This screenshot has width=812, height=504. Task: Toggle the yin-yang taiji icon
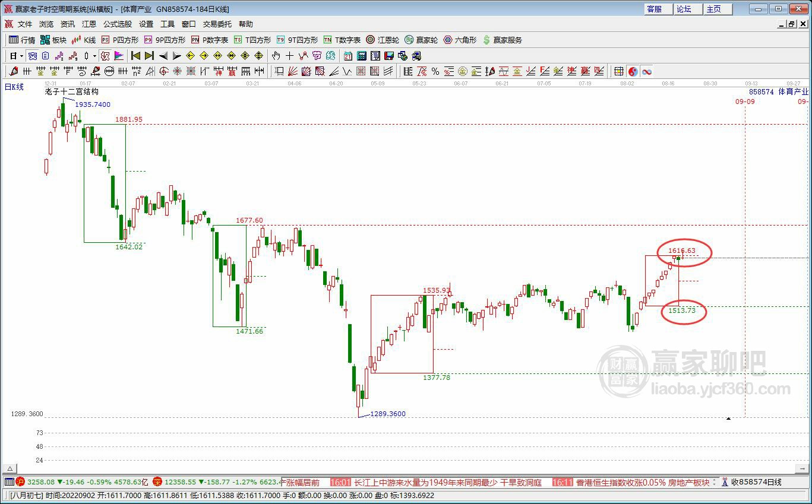tap(633, 71)
